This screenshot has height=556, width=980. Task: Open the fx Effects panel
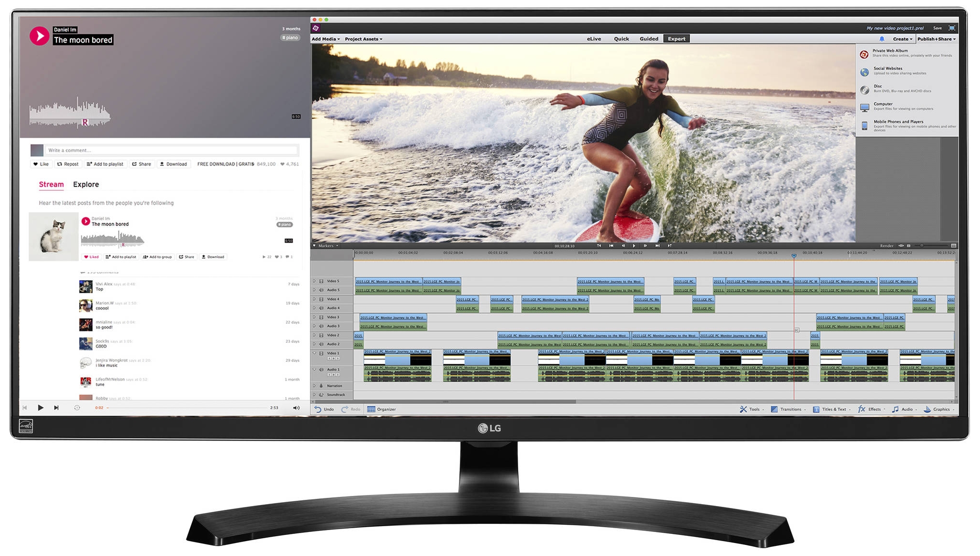(862, 409)
